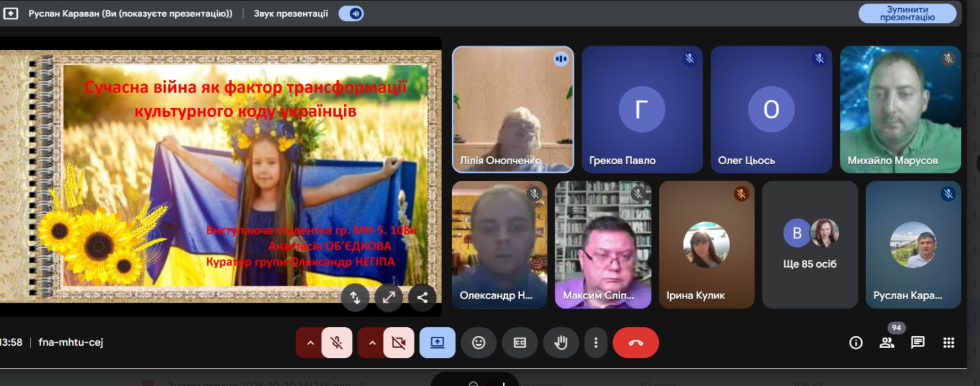Image resolution: width=980 pixels, height=386 pixels.
Task: Select Михайло Марусов's video tile
Action: point(900,110)
